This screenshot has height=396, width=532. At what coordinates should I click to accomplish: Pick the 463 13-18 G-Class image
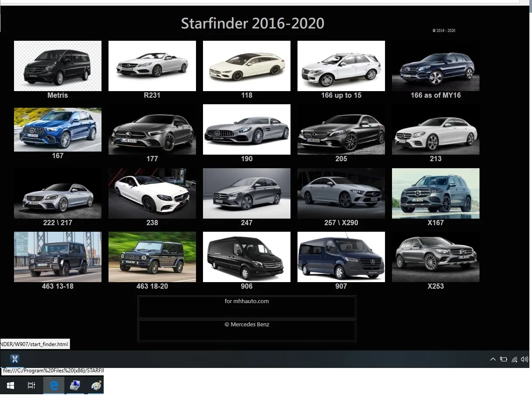(x=58, y=257)
